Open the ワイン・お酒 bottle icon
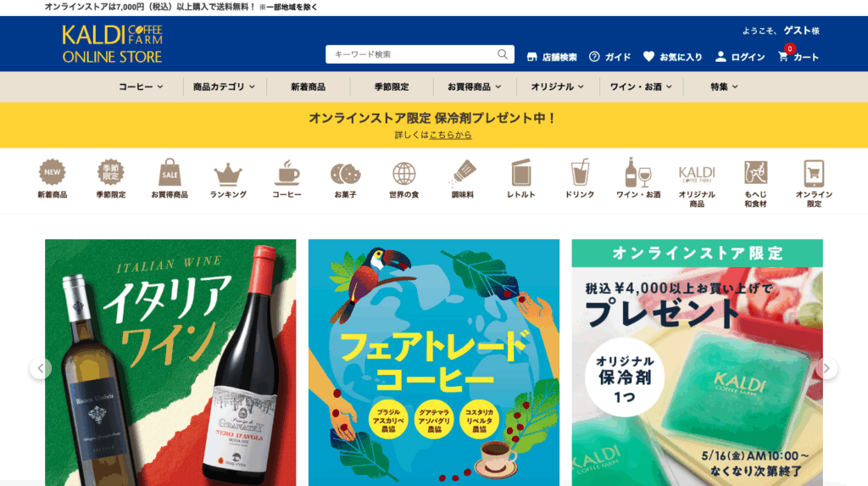868x486 pixels. pyautogui.click(x=637, y=172)
